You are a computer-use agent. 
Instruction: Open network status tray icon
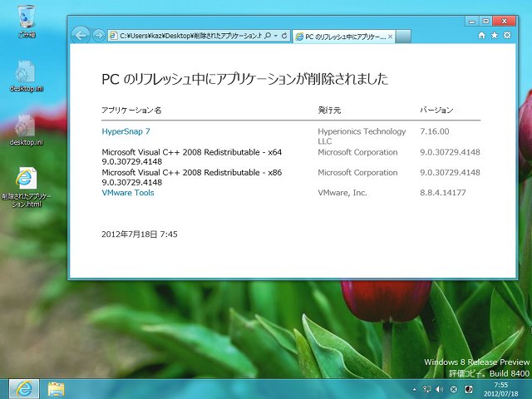click(426, 389)
